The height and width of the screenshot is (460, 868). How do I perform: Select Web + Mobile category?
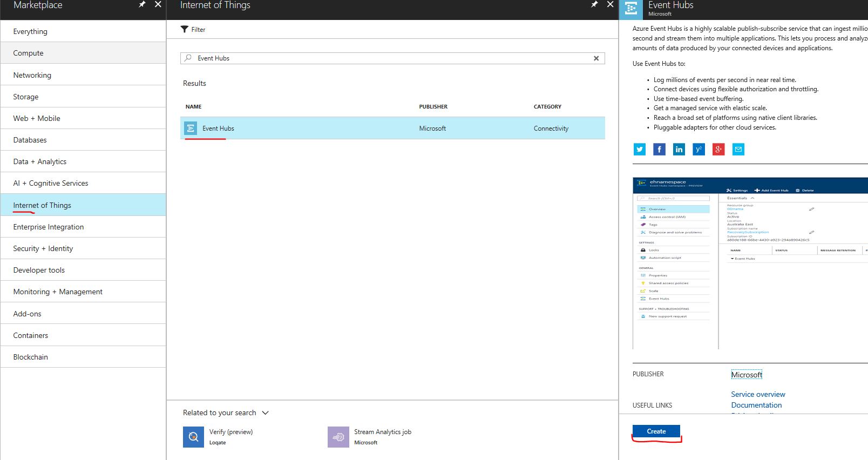[83, 118]
